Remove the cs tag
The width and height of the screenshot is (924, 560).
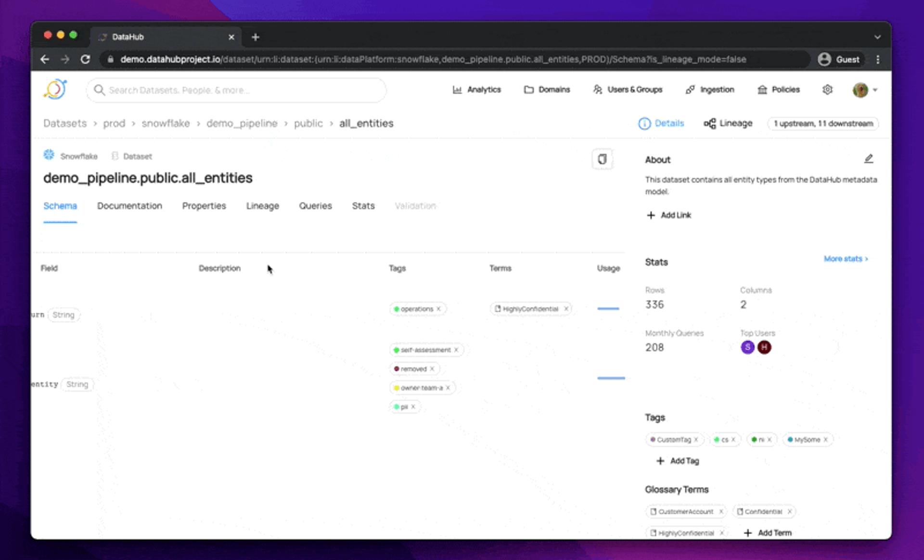click(x=733, y=440)
